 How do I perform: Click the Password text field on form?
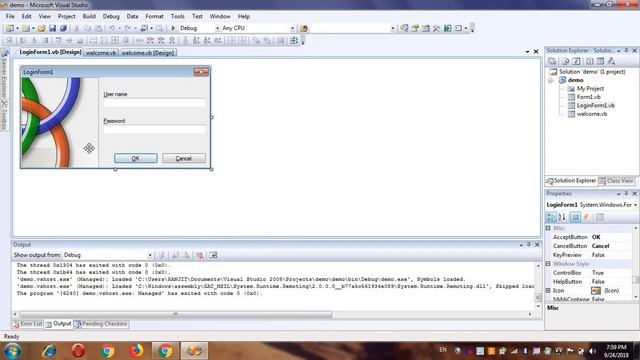pos(154,130)
